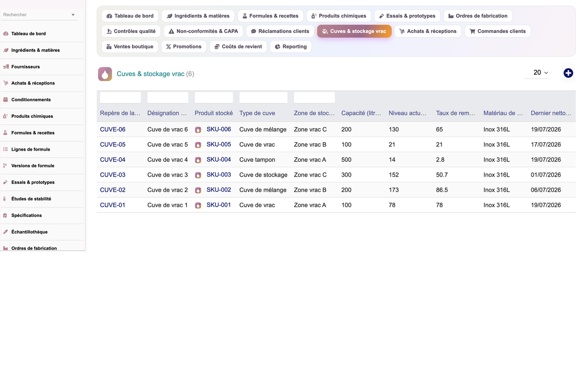Viewport: 588px width, 368px height.
Task: Open the Produits chimiques tab
Action: coord(339,16)
